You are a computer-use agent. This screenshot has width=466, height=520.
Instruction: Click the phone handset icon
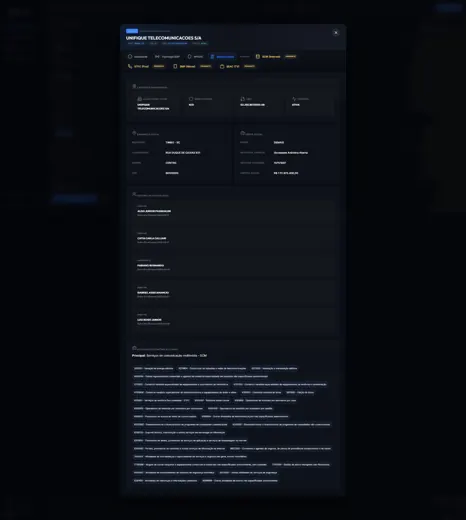tap(130, 66)
